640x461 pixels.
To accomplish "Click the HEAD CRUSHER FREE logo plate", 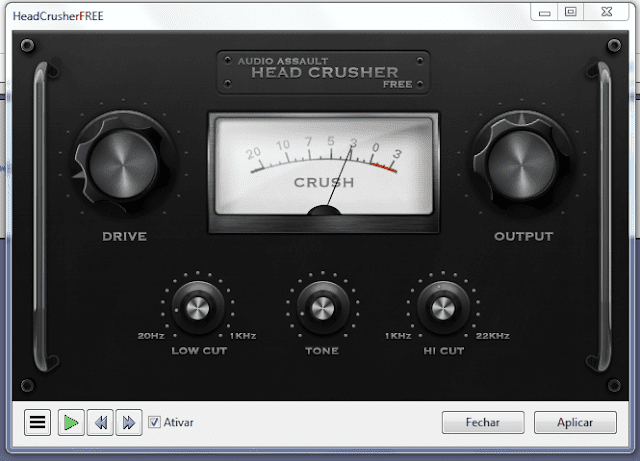I will (x=323, y=73).
